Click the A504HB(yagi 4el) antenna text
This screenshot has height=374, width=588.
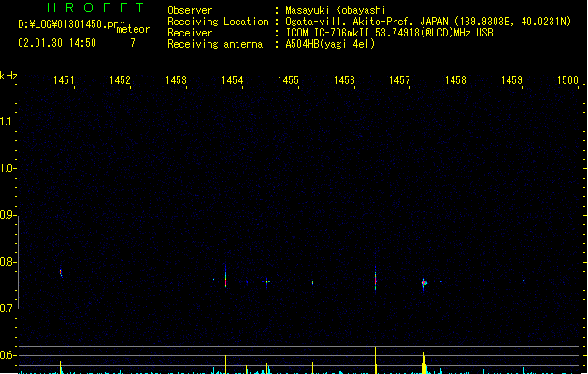tap(330, 44)
